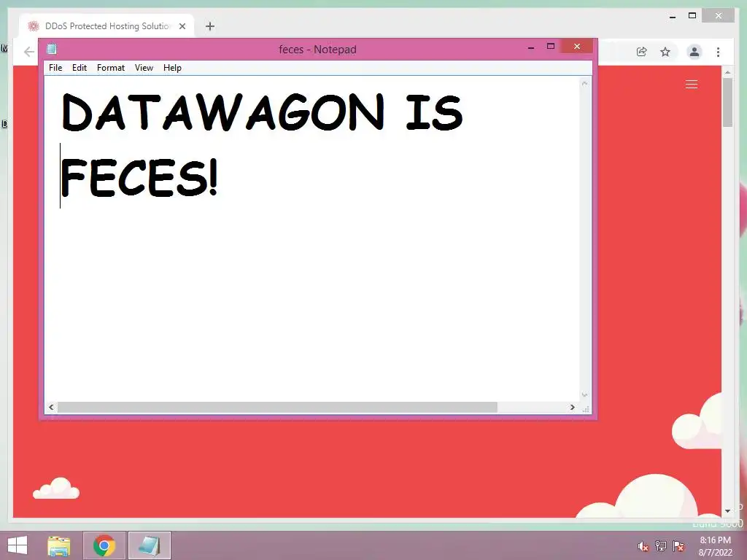747x560 pixels.
Task: Open File Explorer from the taskbar
Action: (59, 545)
